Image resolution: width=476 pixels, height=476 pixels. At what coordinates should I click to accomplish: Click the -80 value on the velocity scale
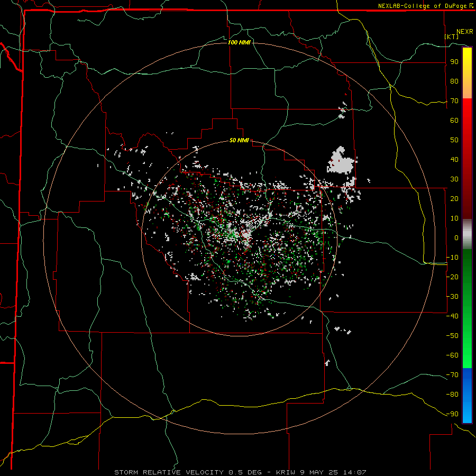coord(452,395)
